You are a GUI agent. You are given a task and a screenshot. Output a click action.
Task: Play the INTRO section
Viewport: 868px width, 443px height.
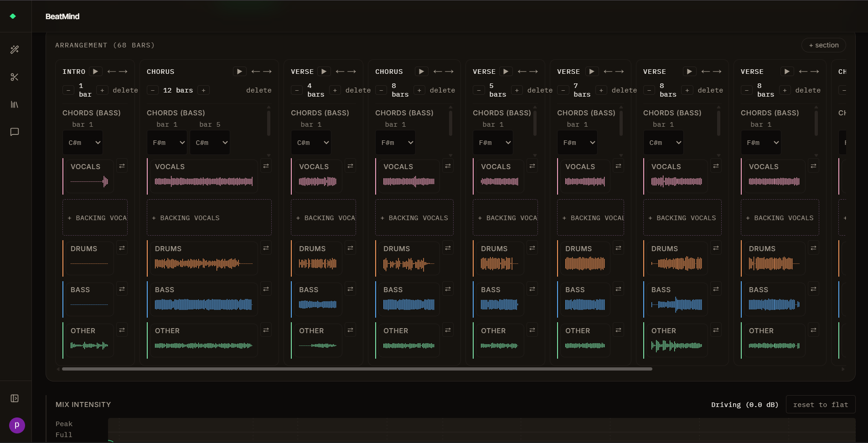95,72
